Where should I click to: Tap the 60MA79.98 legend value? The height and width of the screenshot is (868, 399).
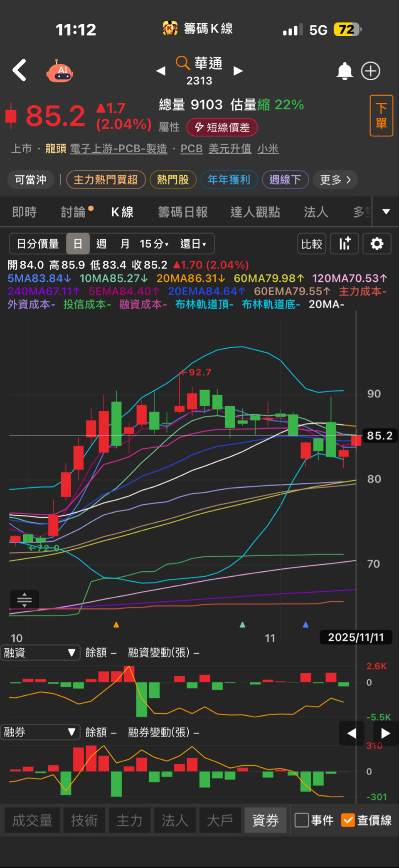(x=269, y=278)
